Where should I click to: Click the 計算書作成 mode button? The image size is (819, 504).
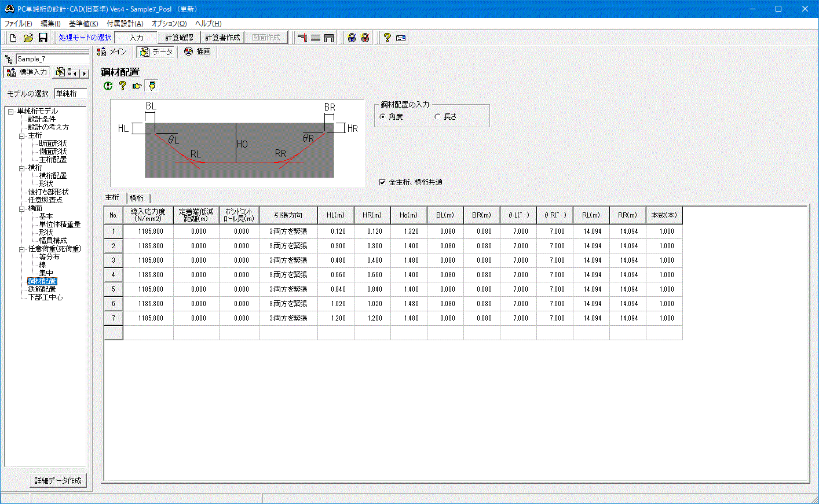tap(222, 38)
